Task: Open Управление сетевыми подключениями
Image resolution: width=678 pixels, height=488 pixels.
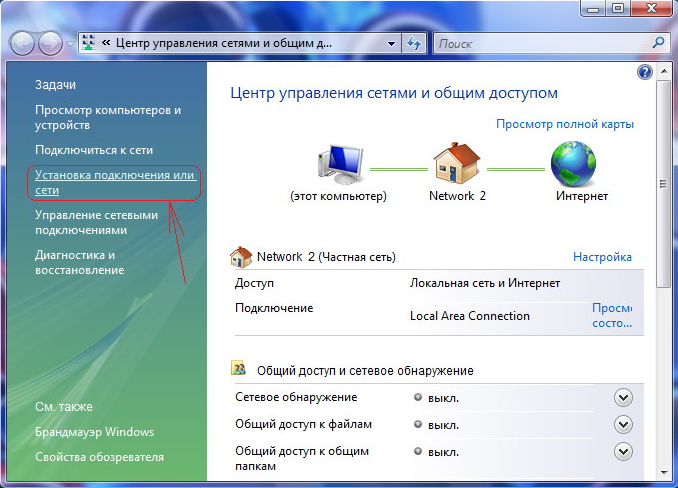Action: point(96,223)
